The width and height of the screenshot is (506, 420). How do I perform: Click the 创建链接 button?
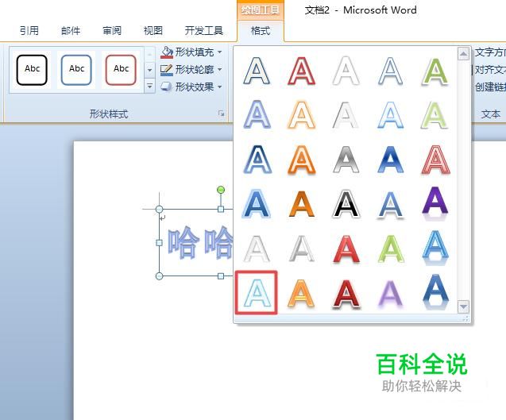(490, 87)
